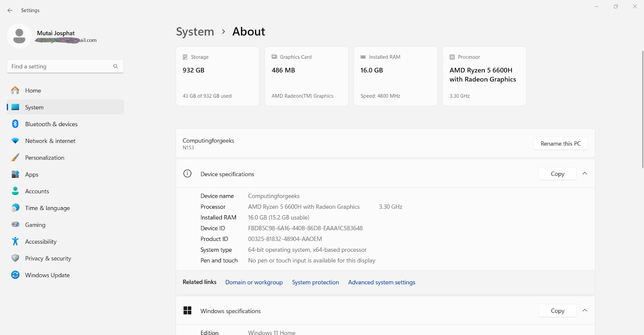644x335 pixels.
Task: Click the Find a setting search box
Action: (65, 66)
